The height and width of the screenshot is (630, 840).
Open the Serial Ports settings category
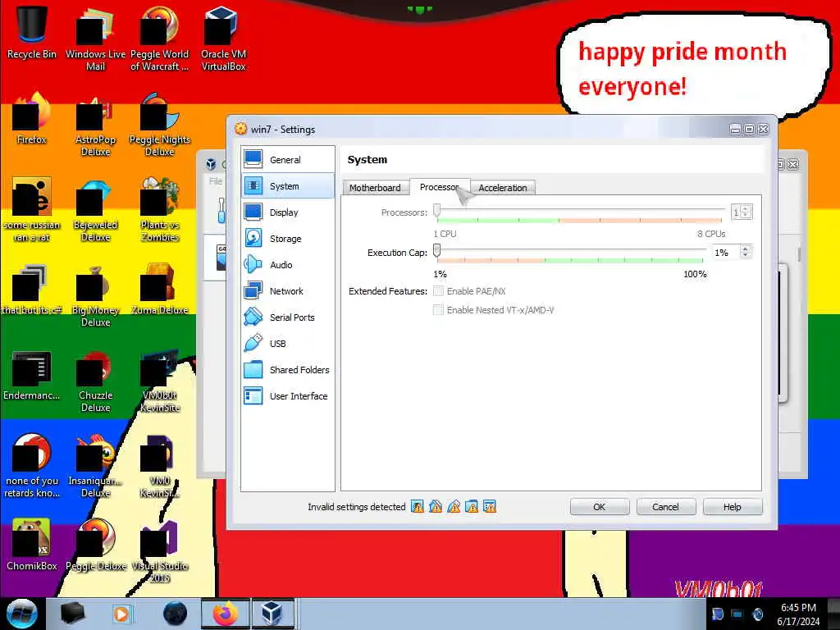[288, 317]
